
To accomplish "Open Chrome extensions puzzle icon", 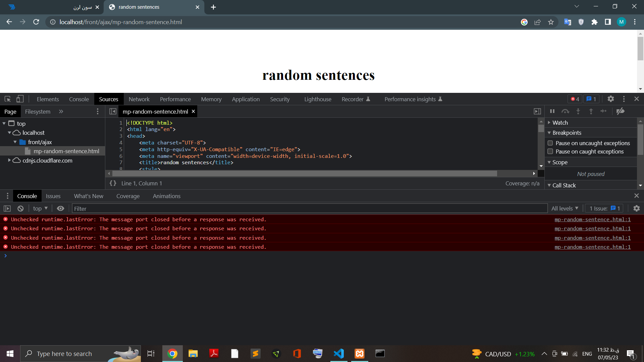I will click(594, 22).
